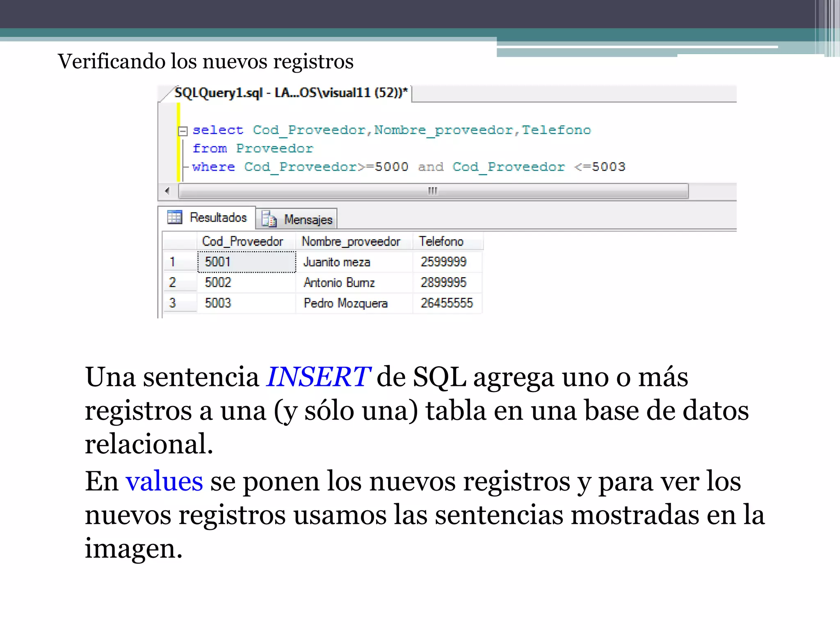Select row number 1 header
The width and height of the screenshot is (840, 630).
click(180, 261)
